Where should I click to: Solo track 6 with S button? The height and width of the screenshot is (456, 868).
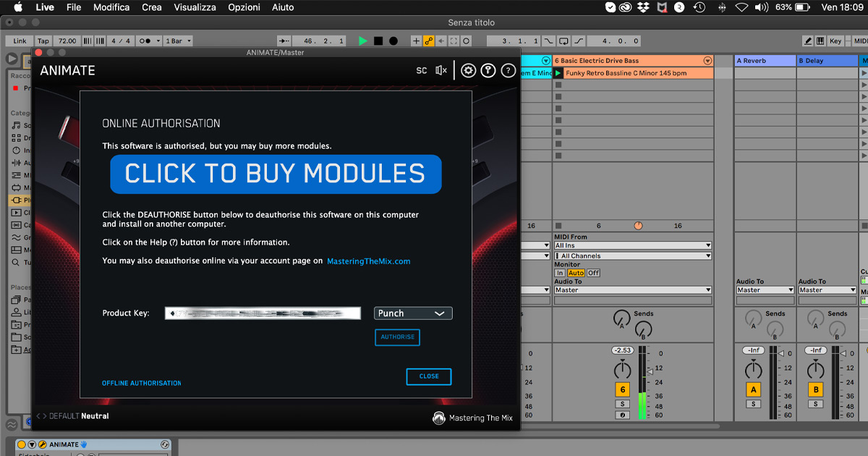pyautogui.click(x=622, y=404)
